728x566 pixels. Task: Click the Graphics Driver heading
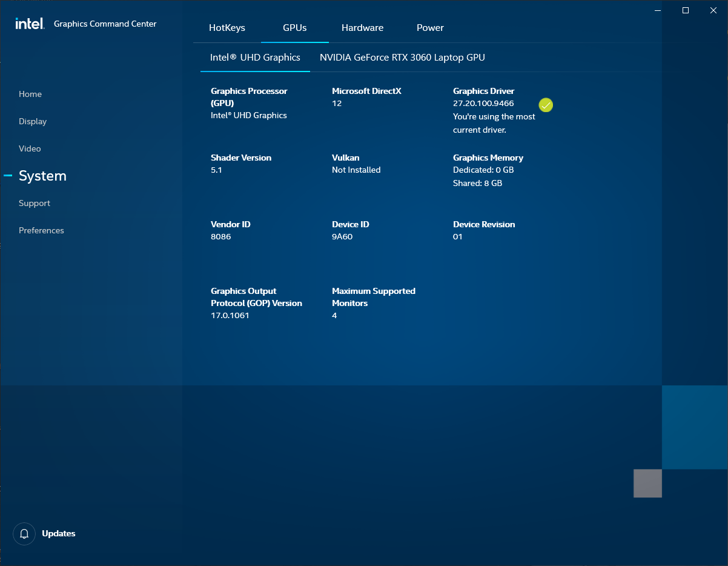coord(483,91)
